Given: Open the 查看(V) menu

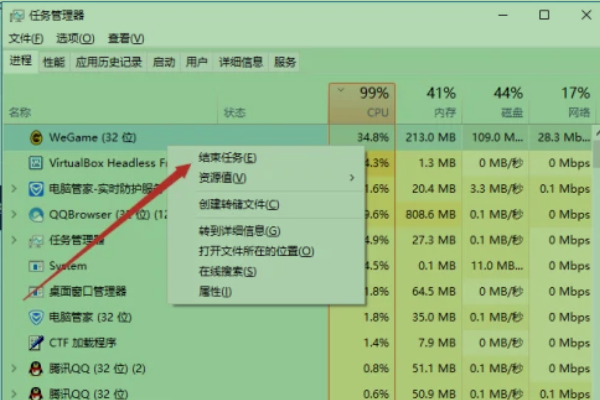Looking at the screenshot, I should point(126,39).
